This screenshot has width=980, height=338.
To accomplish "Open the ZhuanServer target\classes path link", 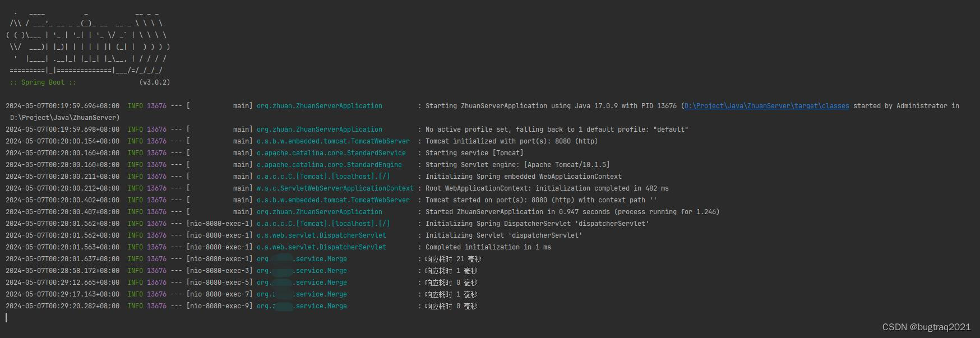I will pyautogui.click(x=766, y=106).
